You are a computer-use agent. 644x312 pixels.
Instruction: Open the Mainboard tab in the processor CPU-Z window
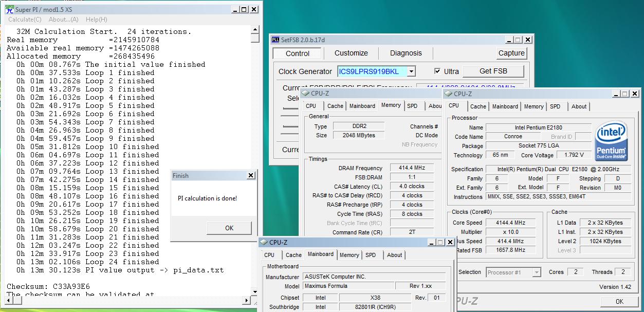point(505,106)
